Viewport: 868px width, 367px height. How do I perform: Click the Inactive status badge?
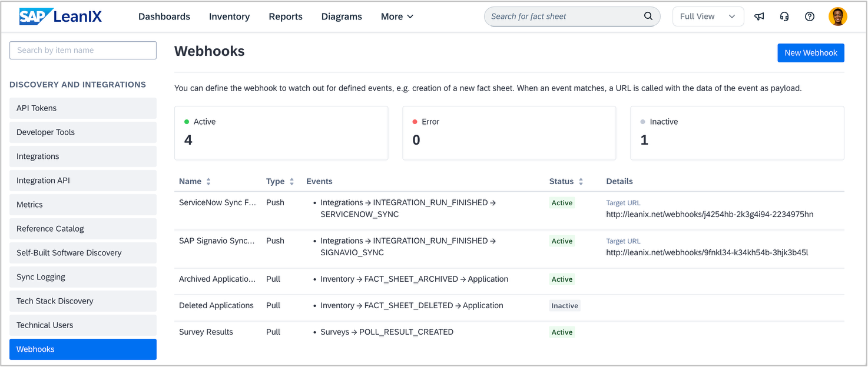tap(565, 306)
